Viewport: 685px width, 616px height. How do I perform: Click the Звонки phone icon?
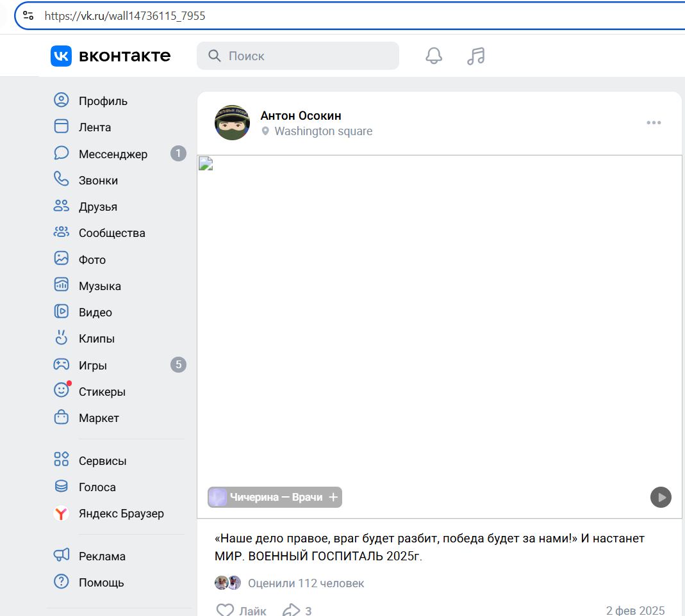[x=61, y=179]
